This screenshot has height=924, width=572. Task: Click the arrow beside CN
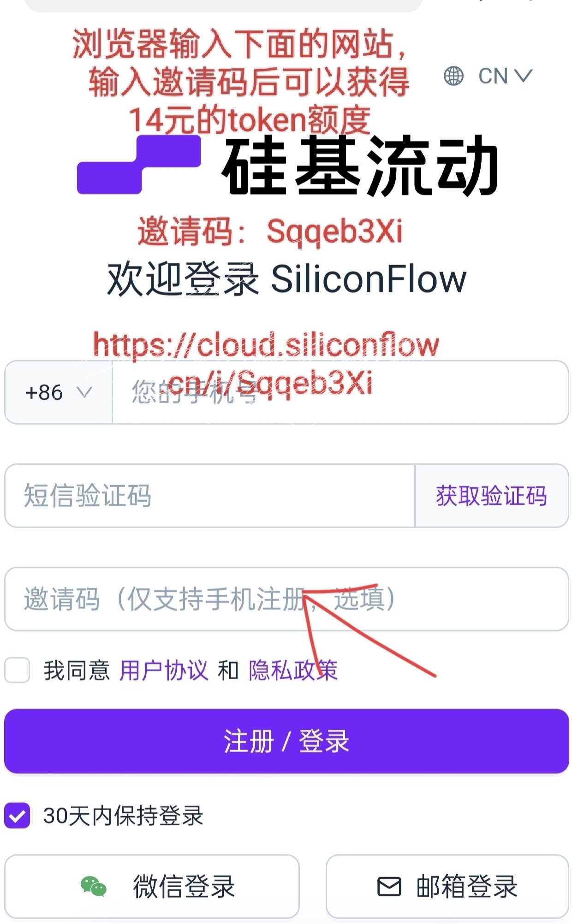point(524,76)
